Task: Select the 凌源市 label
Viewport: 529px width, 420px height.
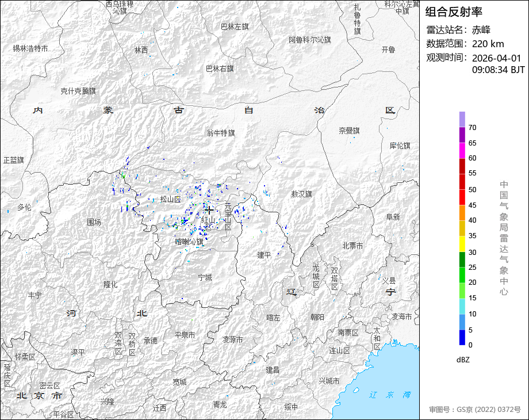Action: pos(232,339)
